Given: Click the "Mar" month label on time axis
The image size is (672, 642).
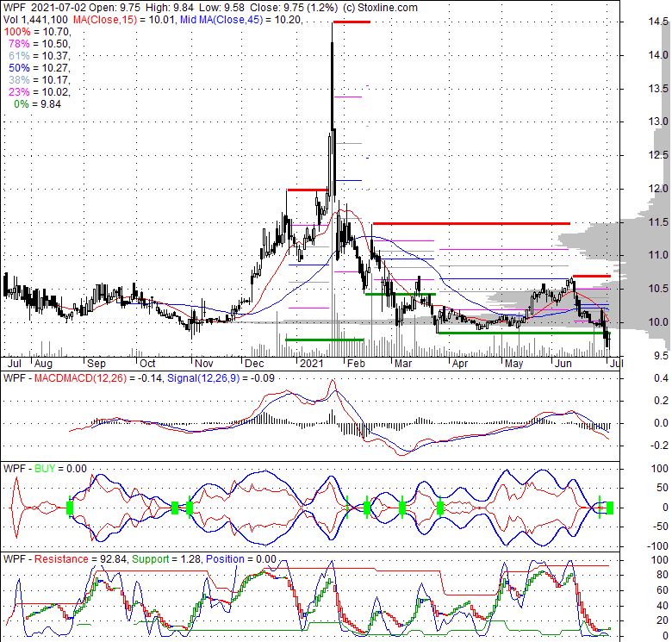Looking at the screenshot, I should (403, 364).
